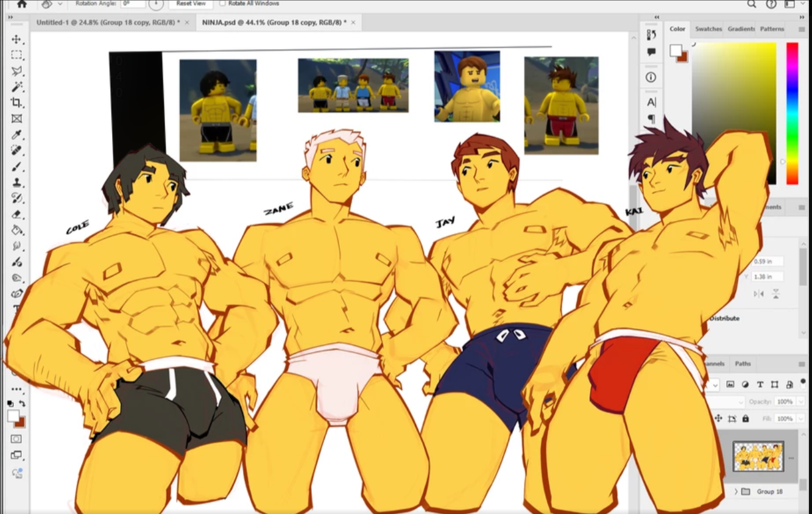Select the Eyedropper tool

[x=16, y=134]
